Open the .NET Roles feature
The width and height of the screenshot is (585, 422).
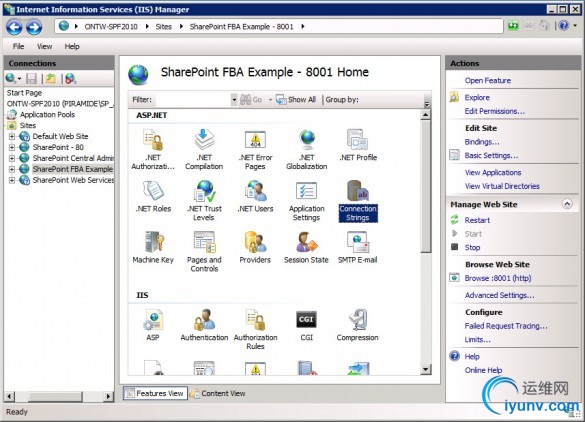[153, 196]
